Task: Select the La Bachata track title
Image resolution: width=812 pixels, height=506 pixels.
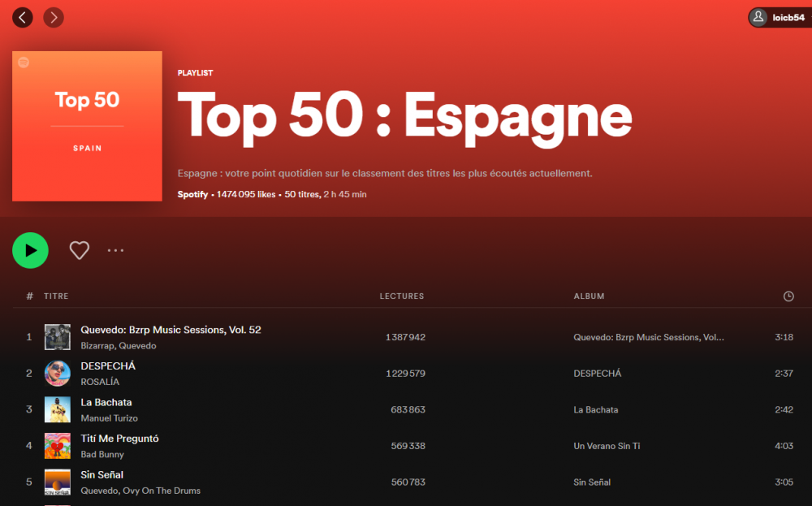Action: tap(106, 402)
